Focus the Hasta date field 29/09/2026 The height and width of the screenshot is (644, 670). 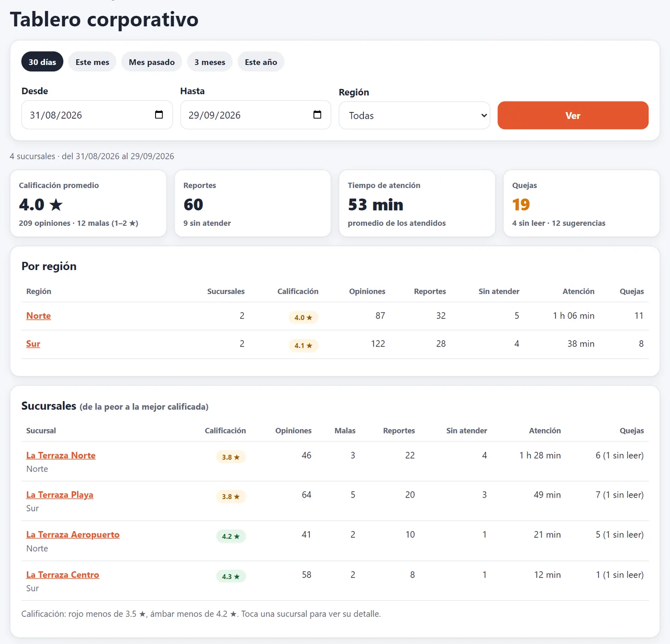[256, 115]
